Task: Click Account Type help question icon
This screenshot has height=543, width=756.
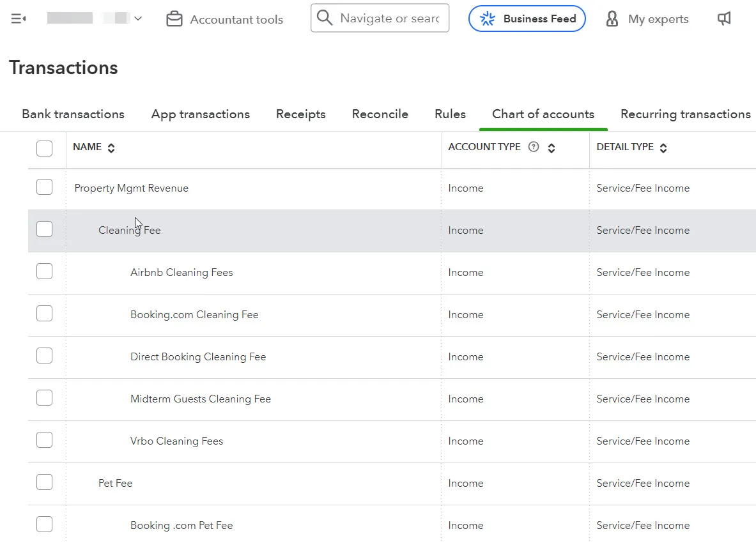Action: (x=534, y=147)
